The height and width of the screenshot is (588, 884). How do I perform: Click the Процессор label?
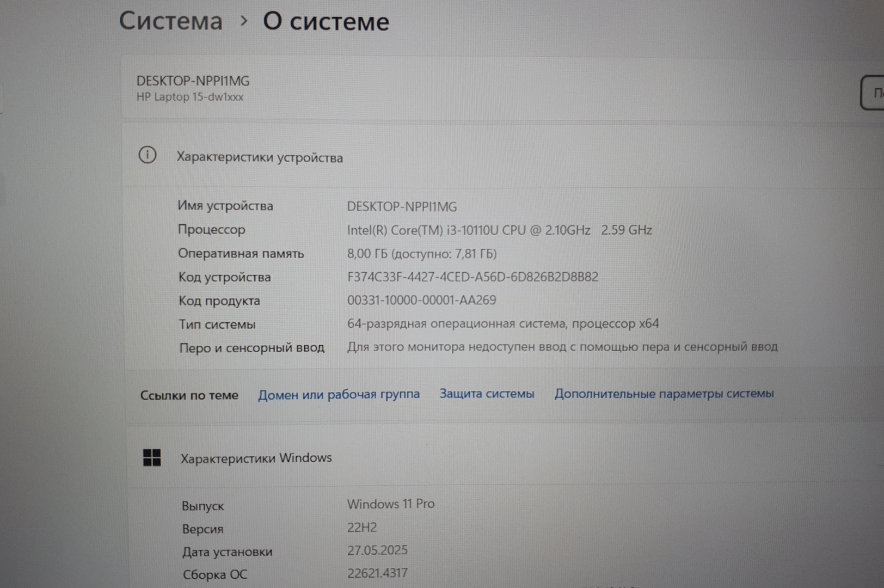(211, 230)
